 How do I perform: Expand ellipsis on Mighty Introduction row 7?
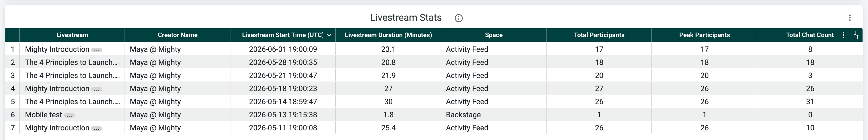(97, 129)
